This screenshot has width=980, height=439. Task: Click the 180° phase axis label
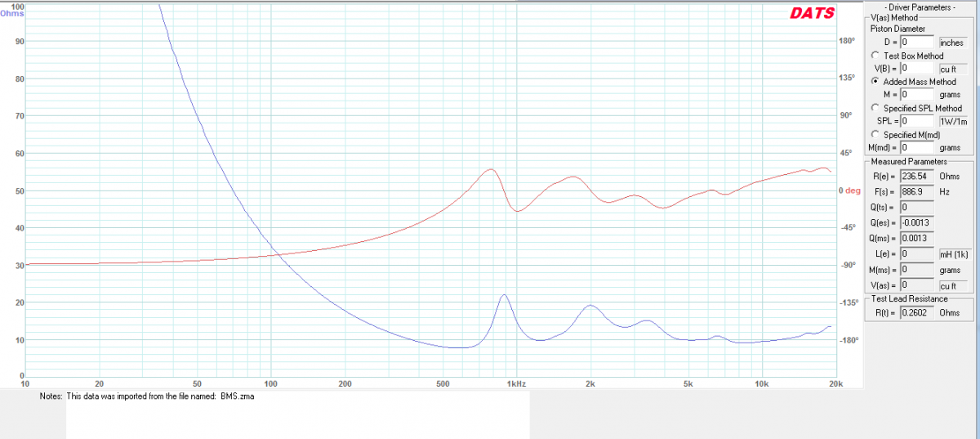847,40
